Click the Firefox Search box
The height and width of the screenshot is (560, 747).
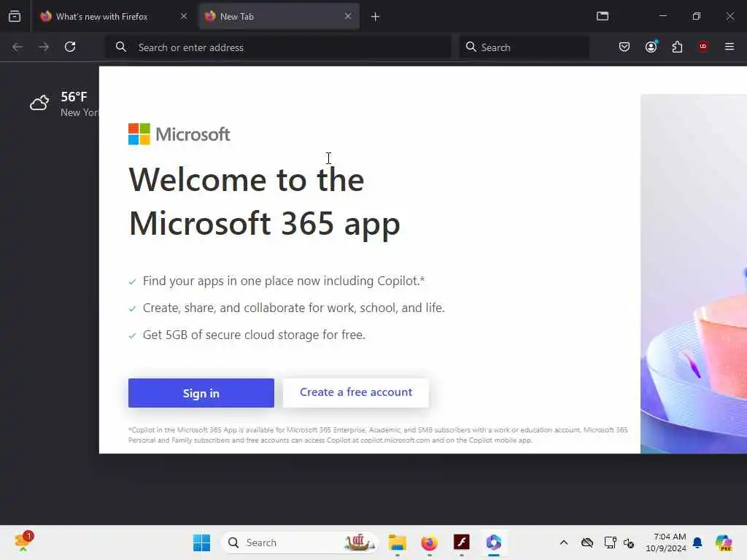(524, 47)
